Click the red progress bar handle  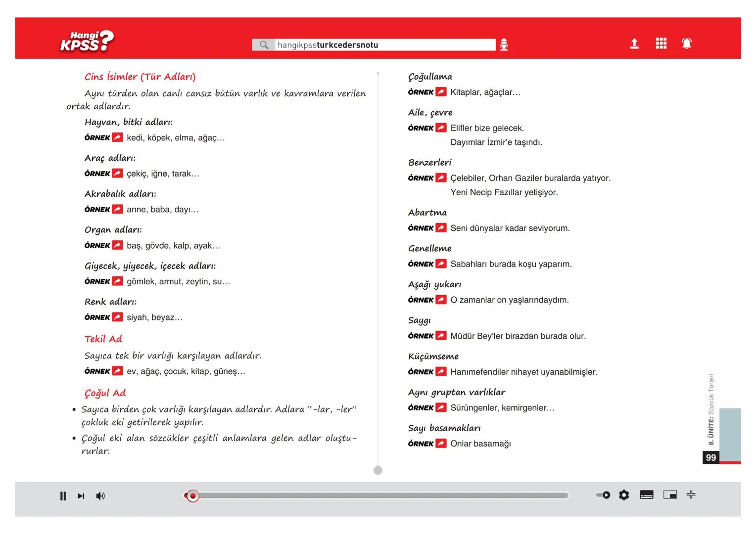(x=193, y=496)
